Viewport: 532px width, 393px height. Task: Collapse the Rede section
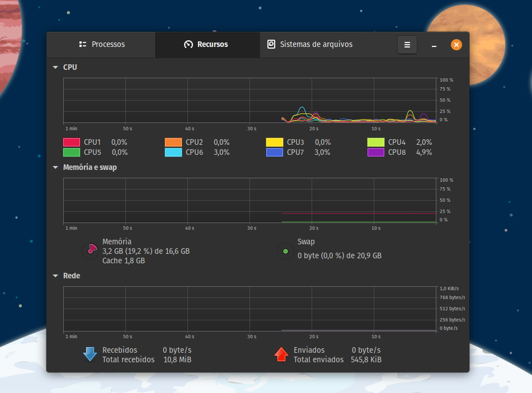click(x=55, y=276)
